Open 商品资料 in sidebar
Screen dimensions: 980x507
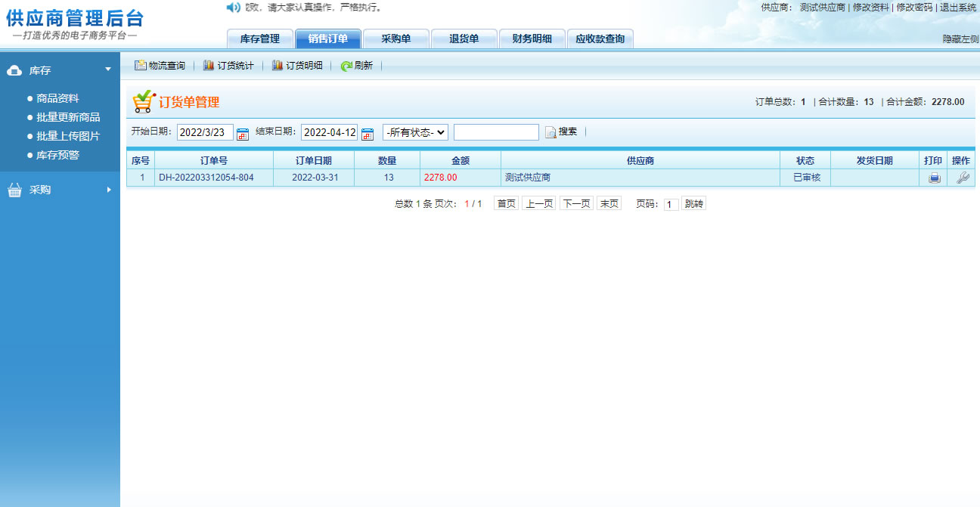[x=57, y=98]
